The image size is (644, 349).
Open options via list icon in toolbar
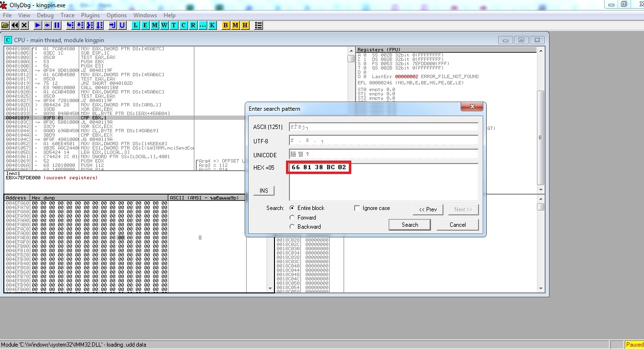tap(259, 25)
